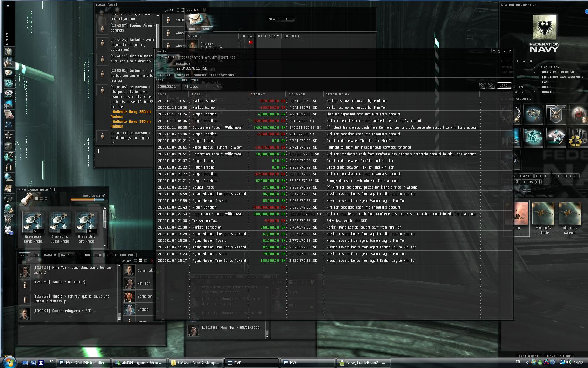Switch to wallet Transactions tab
The height and width of the screenshot is (368, 588).
pos(222,75)
